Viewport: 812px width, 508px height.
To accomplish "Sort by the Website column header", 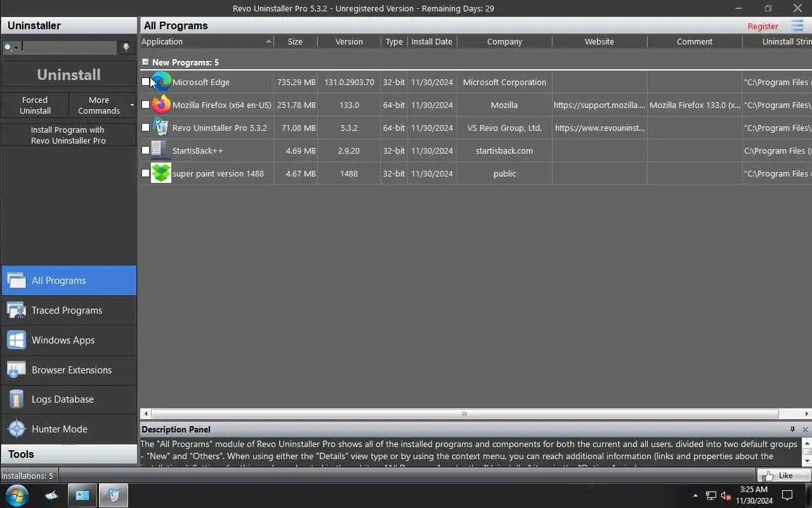I will tap(599, 41).
